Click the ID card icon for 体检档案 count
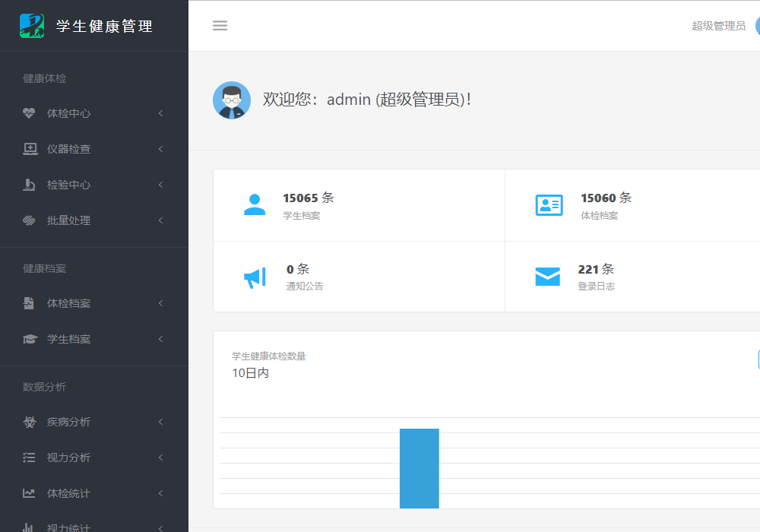The height and width of the screenshot is (532, 760). point(549,205)
